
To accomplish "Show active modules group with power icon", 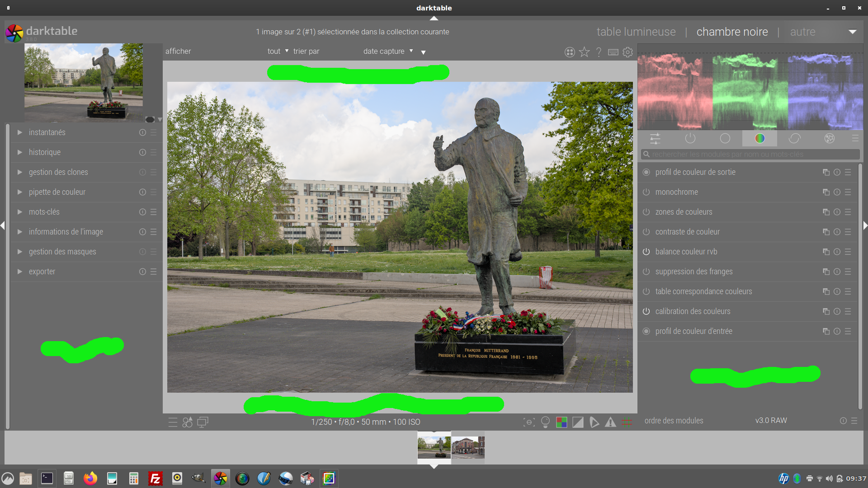I will pos(690,138).
